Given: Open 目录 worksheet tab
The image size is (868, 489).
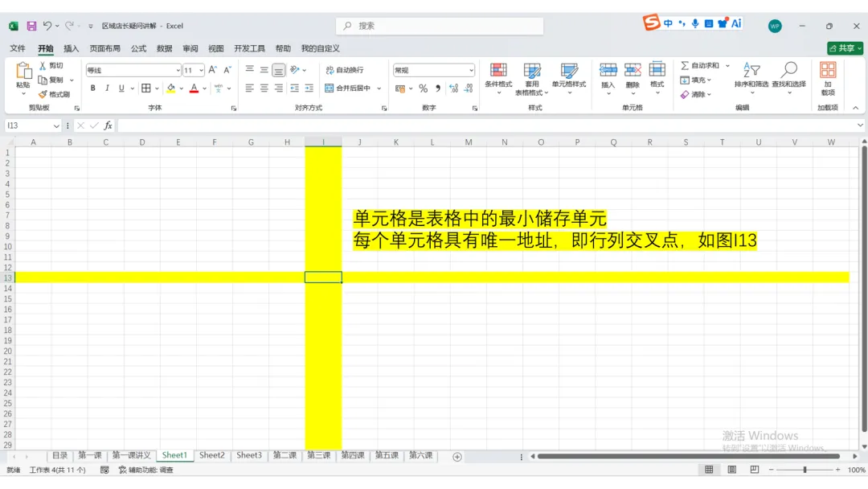Looking at the screenshot, I should pos(59,455).
